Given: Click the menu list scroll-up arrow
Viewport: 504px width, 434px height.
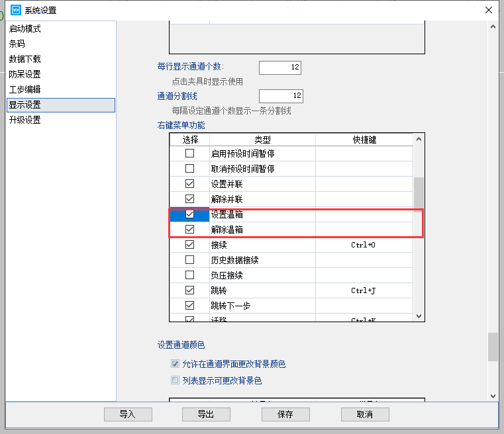Looking at the screenshot, I should [x=419, y=140].
